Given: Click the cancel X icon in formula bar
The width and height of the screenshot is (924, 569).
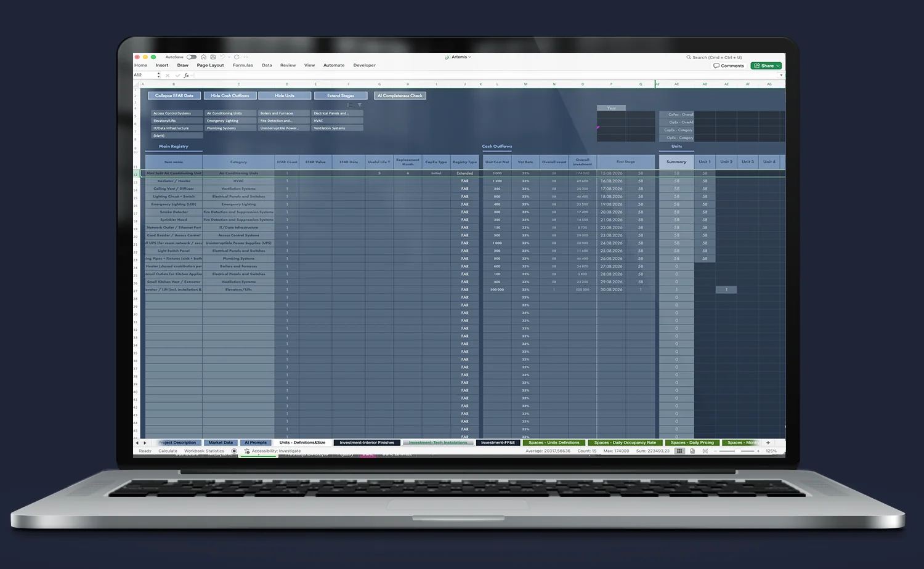Looking at the screenshot, I should click(x=168, y=75).
